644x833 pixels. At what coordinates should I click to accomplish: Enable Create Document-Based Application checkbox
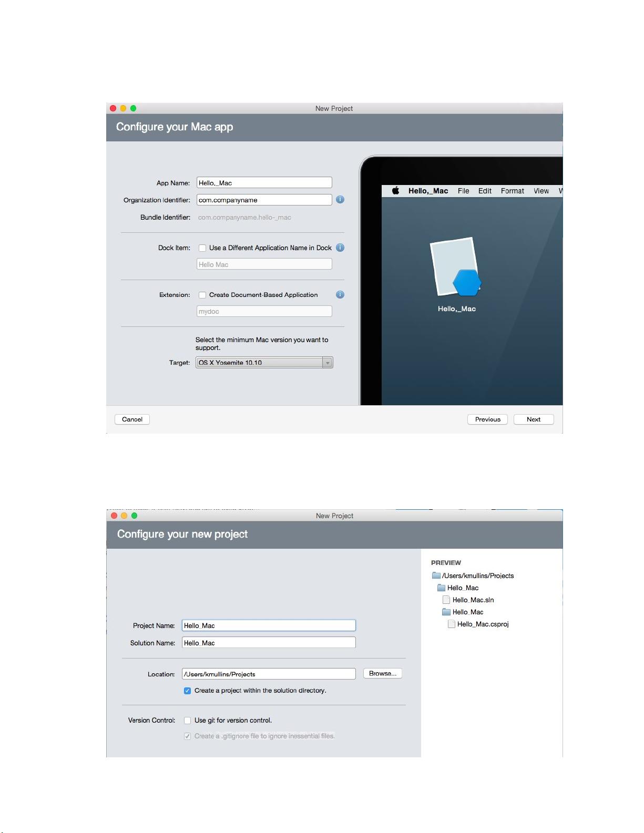pyautogui.click(x=202, y=295)
